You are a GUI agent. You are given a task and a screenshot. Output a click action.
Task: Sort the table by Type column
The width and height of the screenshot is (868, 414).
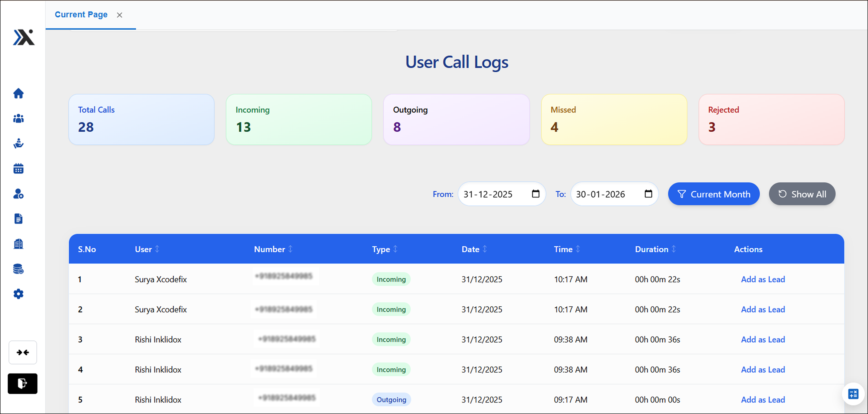pos(395,249)
